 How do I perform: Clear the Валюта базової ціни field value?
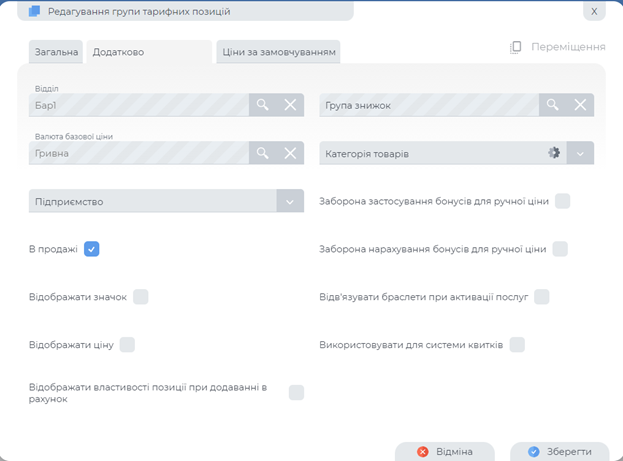(x=290, y=153)
